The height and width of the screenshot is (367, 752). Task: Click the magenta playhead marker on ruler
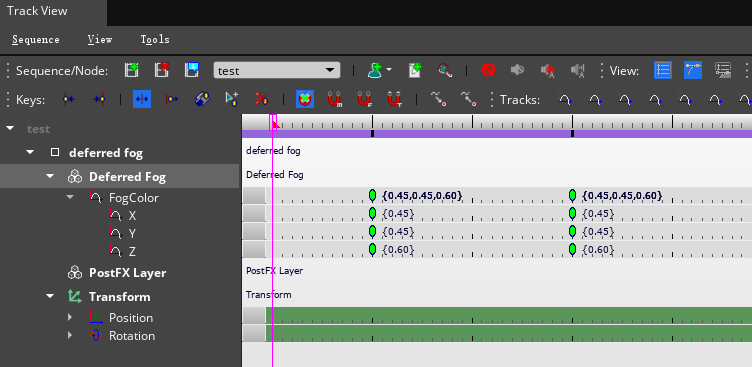273,122
